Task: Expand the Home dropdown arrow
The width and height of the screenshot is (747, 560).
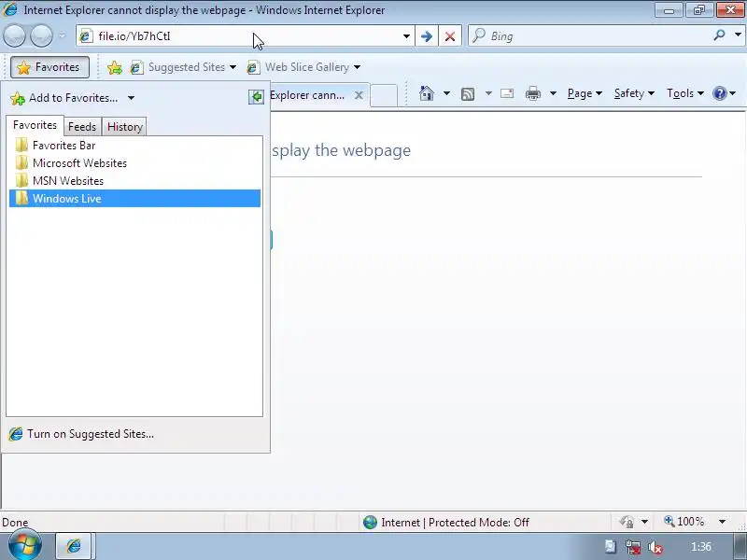Action: pos(446,93)
